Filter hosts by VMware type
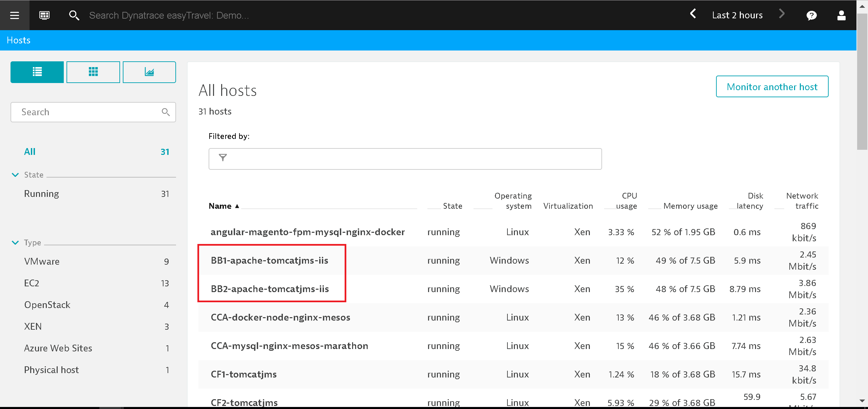The image size is (868, 409). pos(42,261)
